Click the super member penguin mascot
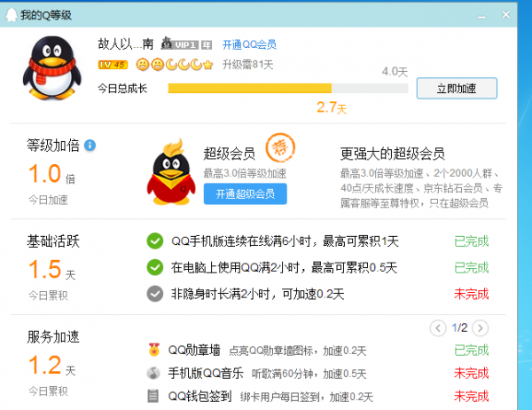This screenshot has width=532, height=410. (x=171, y=172)
